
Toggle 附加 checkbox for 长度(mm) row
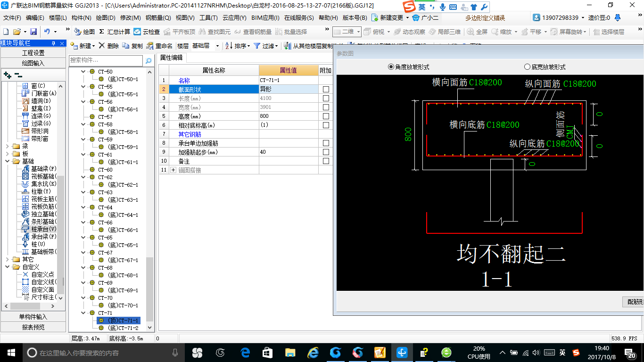(326, 99)
